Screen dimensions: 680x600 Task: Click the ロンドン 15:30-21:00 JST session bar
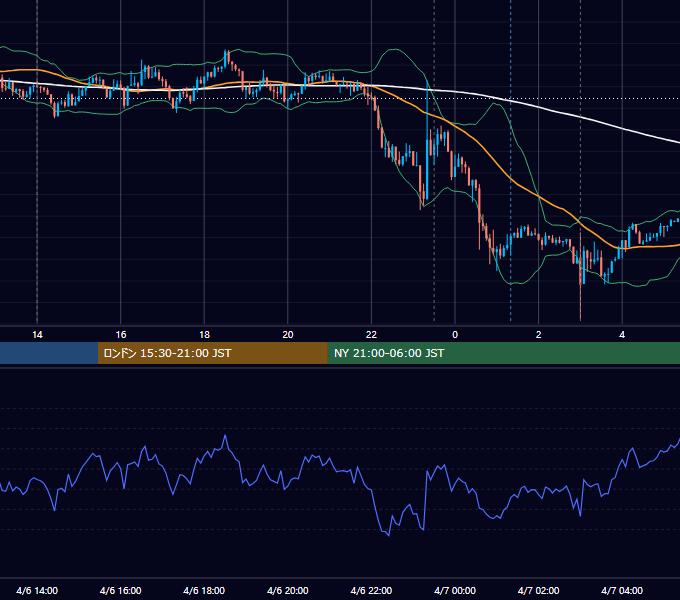pyautogui.click(x=212, y=353)
